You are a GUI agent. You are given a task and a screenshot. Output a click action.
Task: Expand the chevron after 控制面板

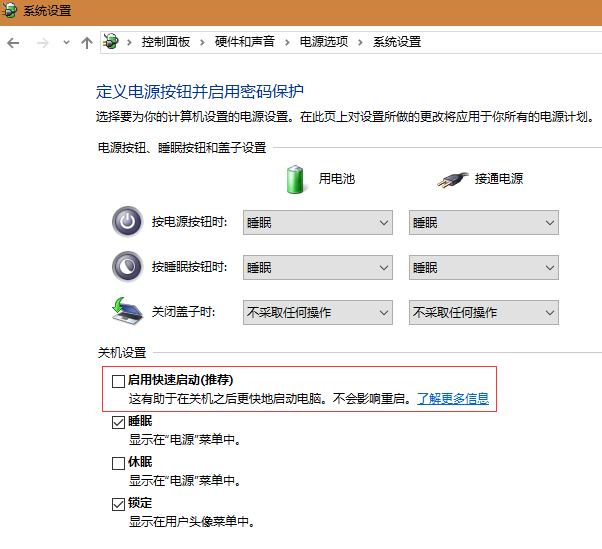pos(202,42)
